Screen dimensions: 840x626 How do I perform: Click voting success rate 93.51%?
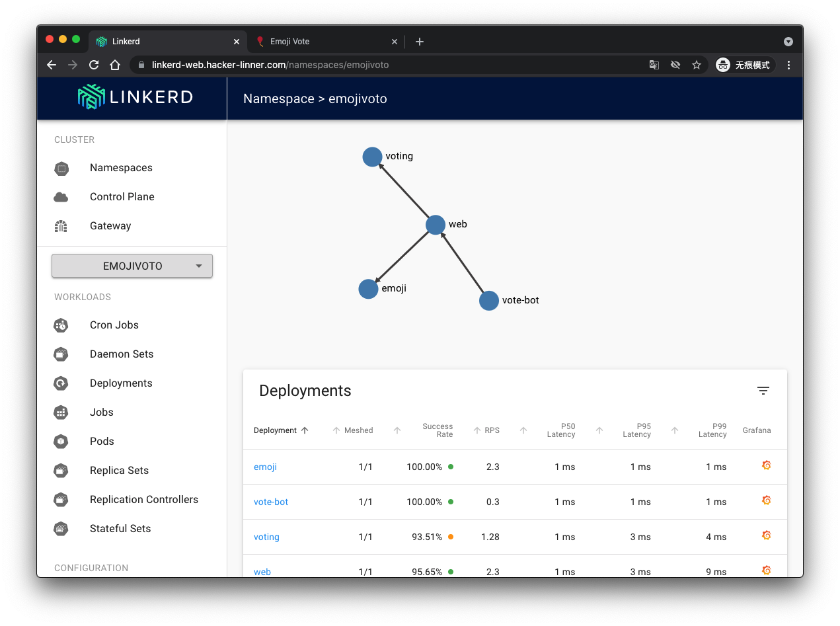pos(427,537)
